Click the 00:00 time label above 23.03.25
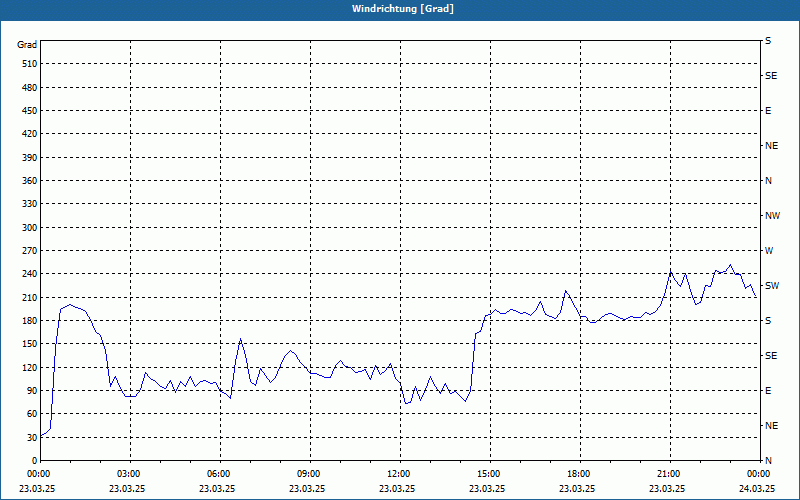This screenshot has height=500, width=800. click(x=40, y=473)
